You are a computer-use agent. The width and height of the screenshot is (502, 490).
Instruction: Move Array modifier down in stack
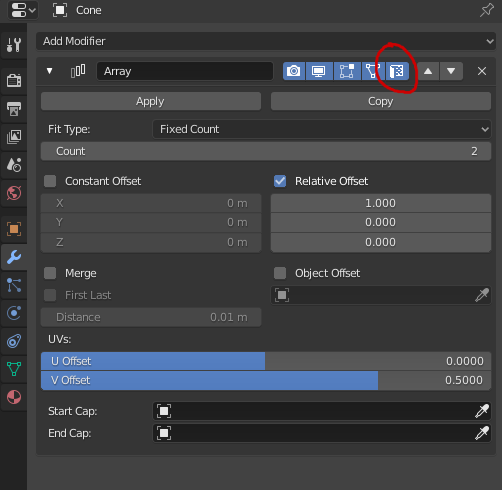pyautogui.click(x=451, y=71)
